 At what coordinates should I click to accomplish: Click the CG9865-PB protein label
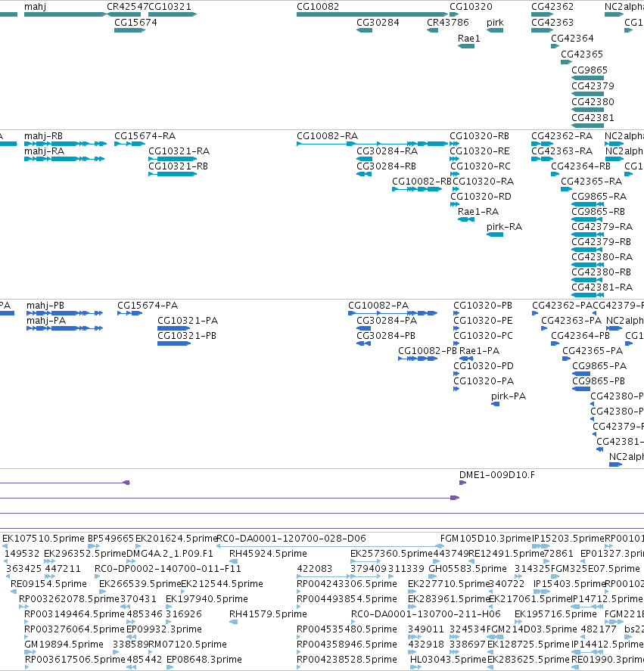pos(599,381)
